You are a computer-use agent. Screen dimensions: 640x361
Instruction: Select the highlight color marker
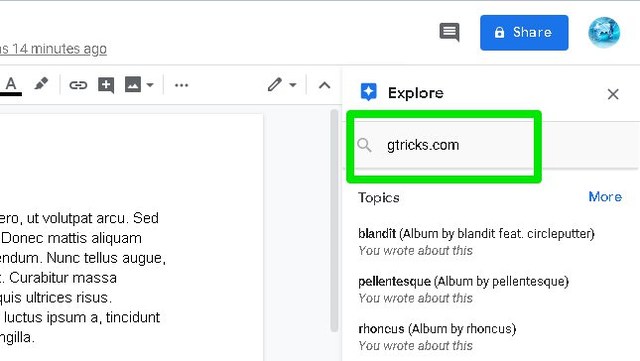(41, 84)
